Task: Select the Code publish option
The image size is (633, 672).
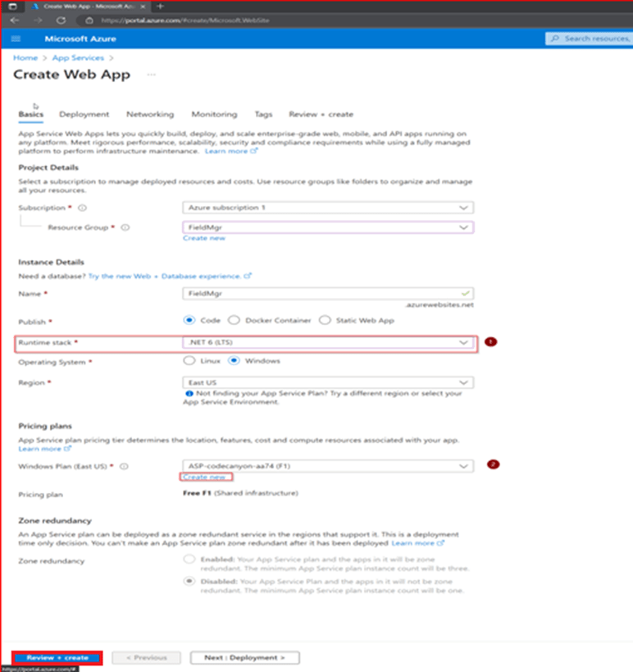Action: click(x=189, y=320)
